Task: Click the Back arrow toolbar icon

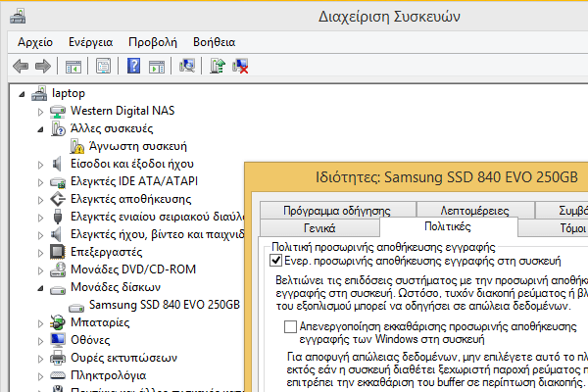Action: (x=21, y=67)
